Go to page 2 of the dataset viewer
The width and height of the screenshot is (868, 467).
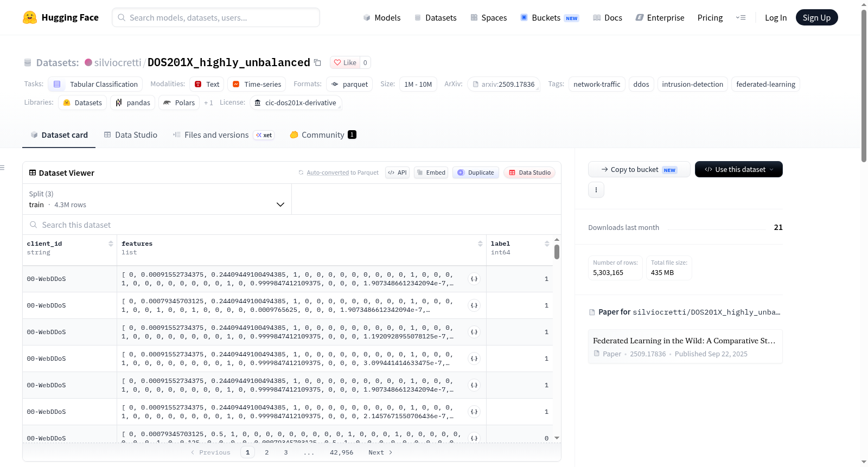coord(267,452)
